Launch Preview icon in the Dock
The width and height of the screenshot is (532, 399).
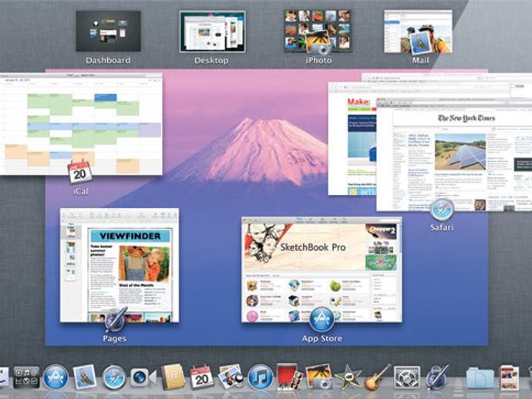[231, 377]
